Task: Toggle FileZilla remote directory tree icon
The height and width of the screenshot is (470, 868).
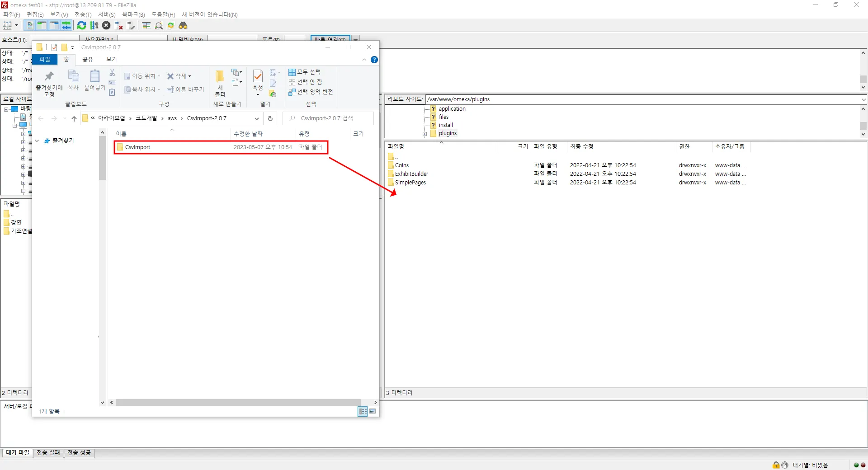Action: (x=54, y=25)
